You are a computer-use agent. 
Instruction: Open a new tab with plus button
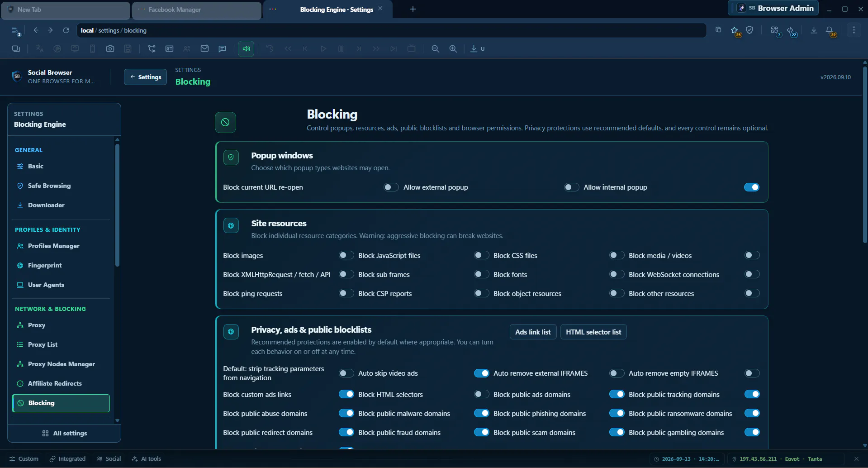click(413, 9)
